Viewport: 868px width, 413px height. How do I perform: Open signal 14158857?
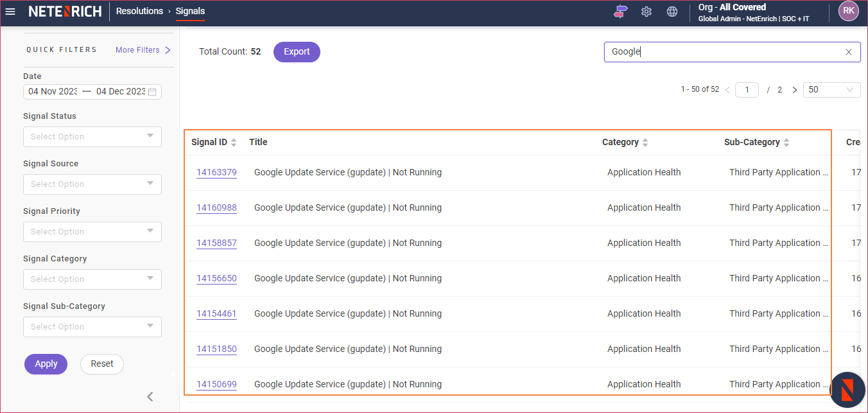tap(216, 243)
